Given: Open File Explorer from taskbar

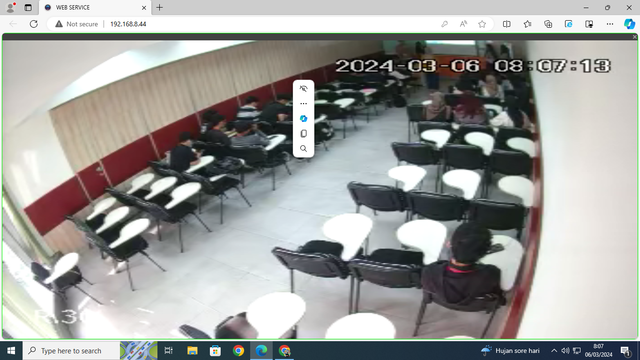Looking at the screenshot, I should 192,351.
